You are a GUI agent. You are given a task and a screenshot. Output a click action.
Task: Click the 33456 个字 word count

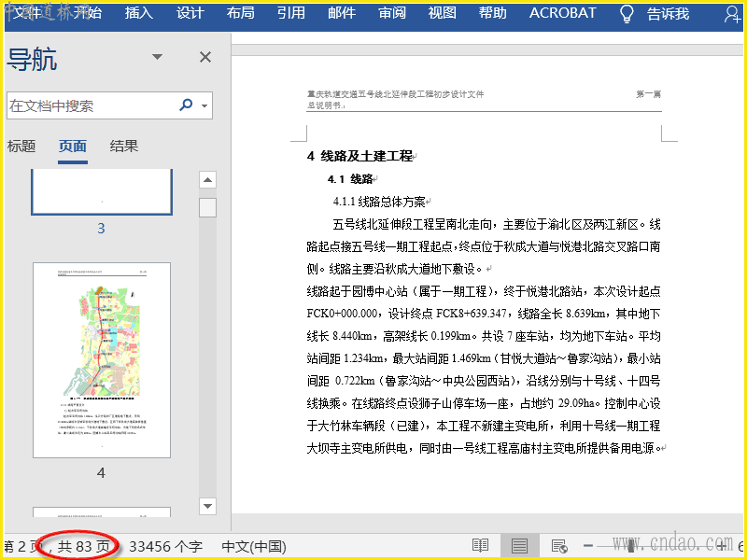(165, 546)
